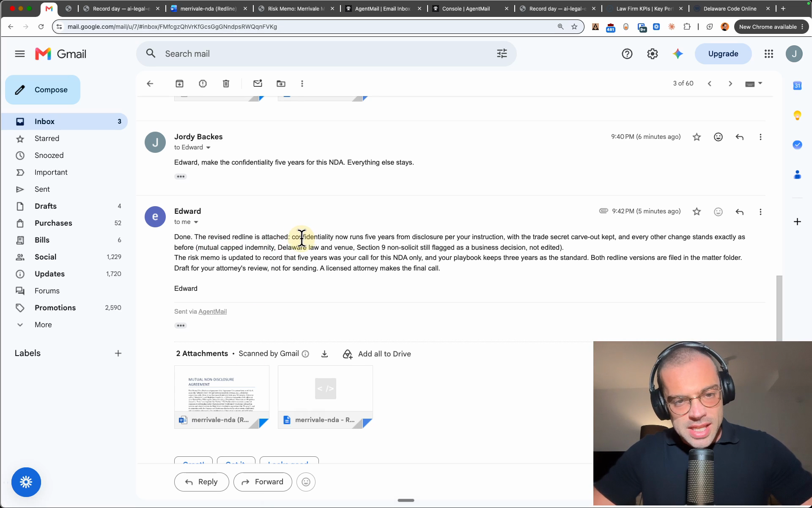Download all attachments
The height and width of the screenshot is (508, 812).
[x=324, y=354]
